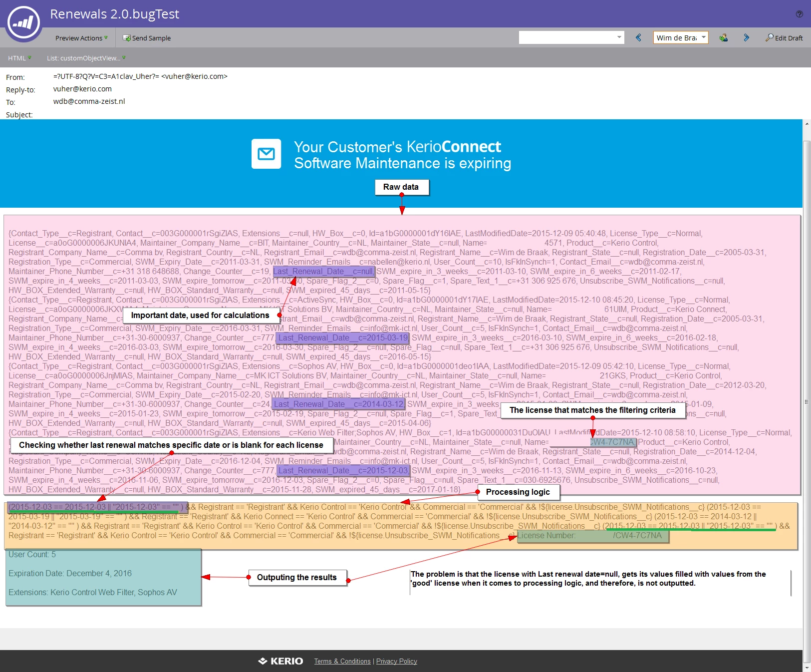Click Expiration Date: December 4, 2016 text
This screenshot has width=811, height=672.
pyautogui.click(x=70, y=573)
